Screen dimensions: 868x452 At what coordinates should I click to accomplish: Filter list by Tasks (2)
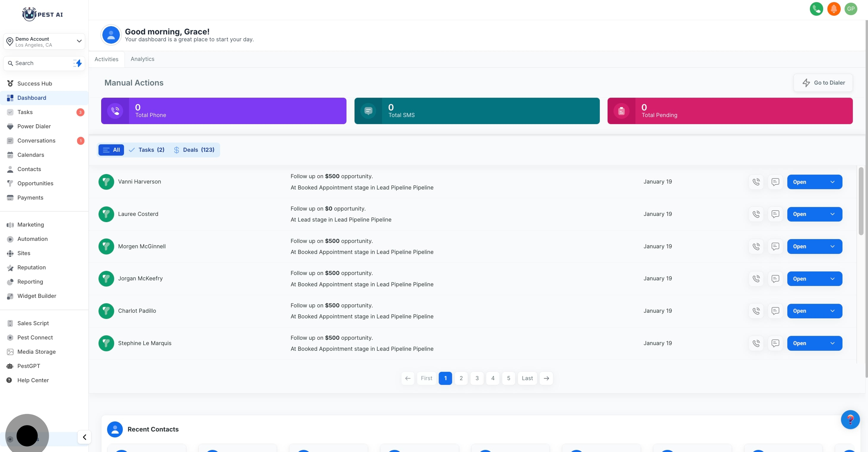pyautogui.click(x=147, y=150)
